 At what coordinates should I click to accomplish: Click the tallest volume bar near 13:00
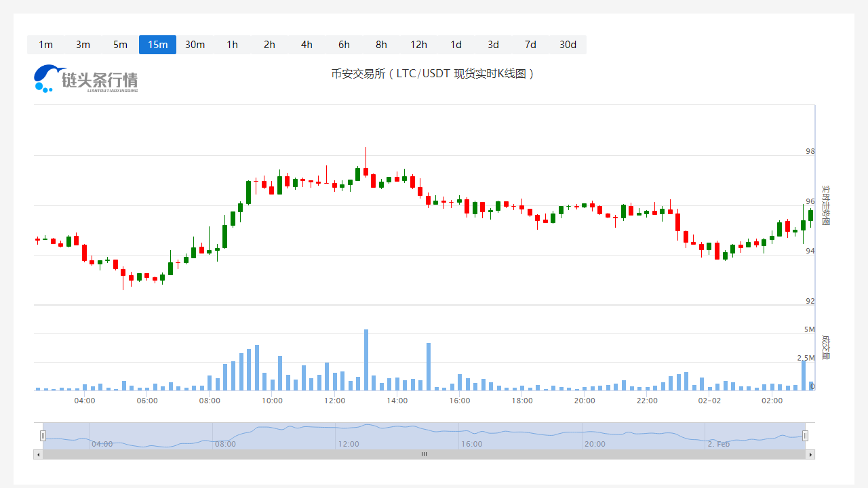click(366, 359)
